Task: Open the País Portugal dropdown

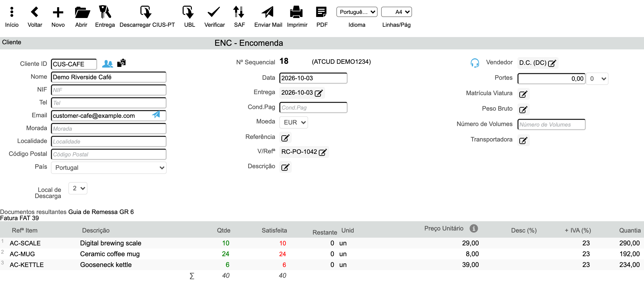Action: [x=109, y=168]
